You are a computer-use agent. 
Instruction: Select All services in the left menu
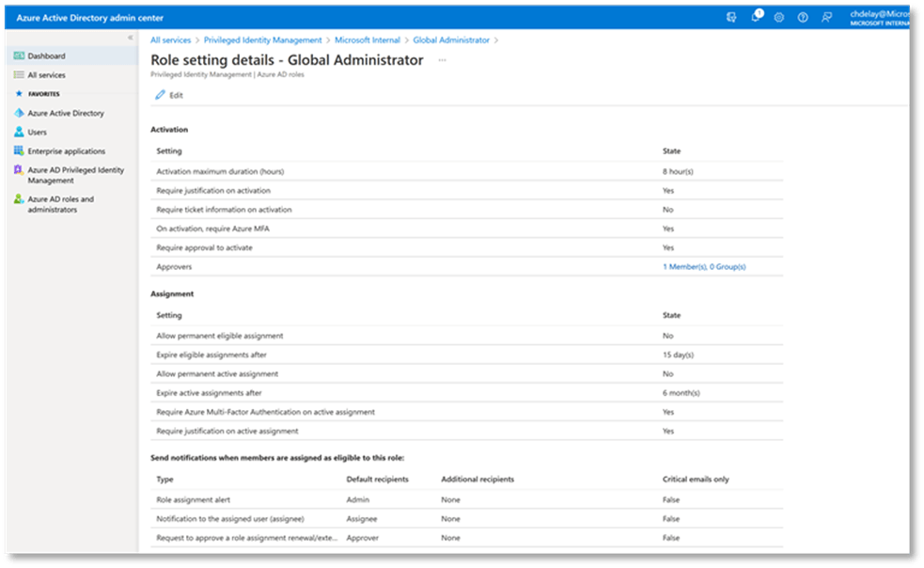(x=46, y=75)
